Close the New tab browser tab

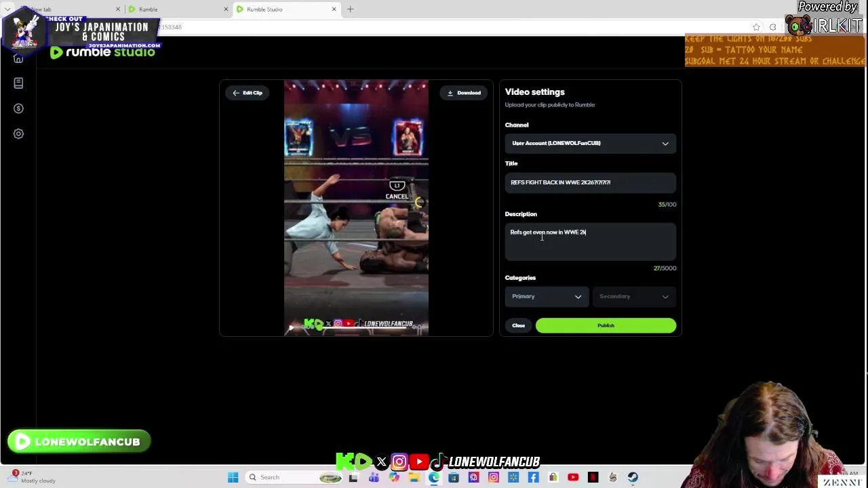click(x=117, y=9)
